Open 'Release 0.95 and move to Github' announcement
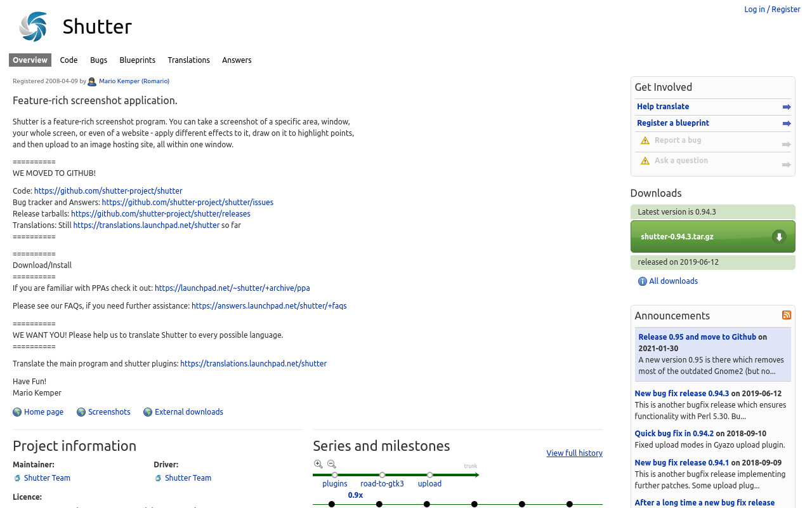 [697, 337]
